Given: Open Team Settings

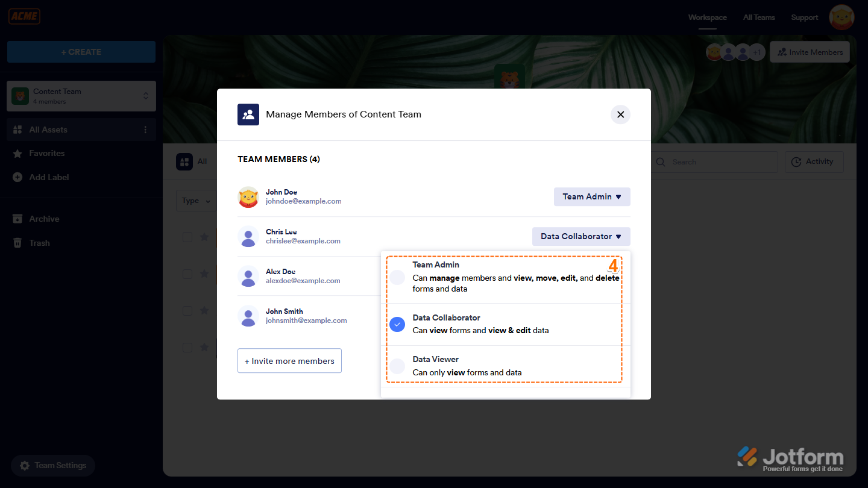Looking at the screenshot, I should (53, 465).
